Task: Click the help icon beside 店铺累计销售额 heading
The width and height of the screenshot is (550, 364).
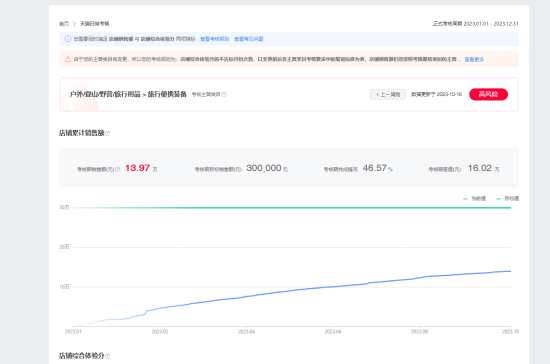Action: pyautogui.click(x=108, y=133)
